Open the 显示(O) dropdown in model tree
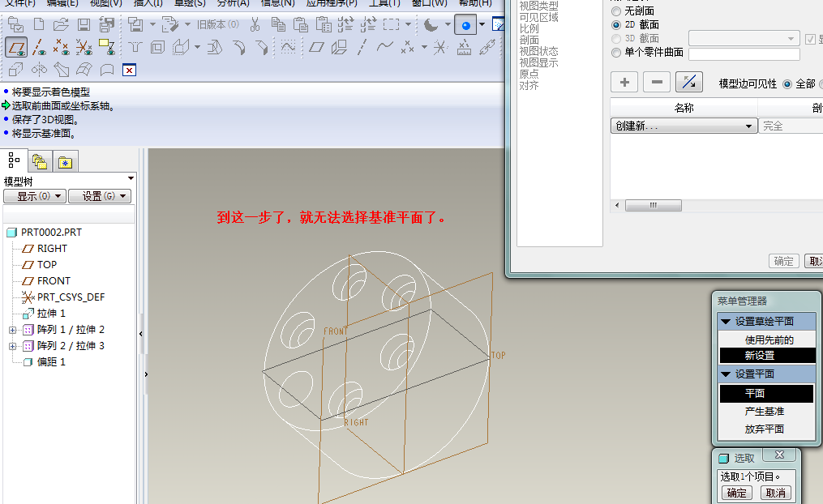Viewport: 823px width, 504px height. (x=35, y=195)
